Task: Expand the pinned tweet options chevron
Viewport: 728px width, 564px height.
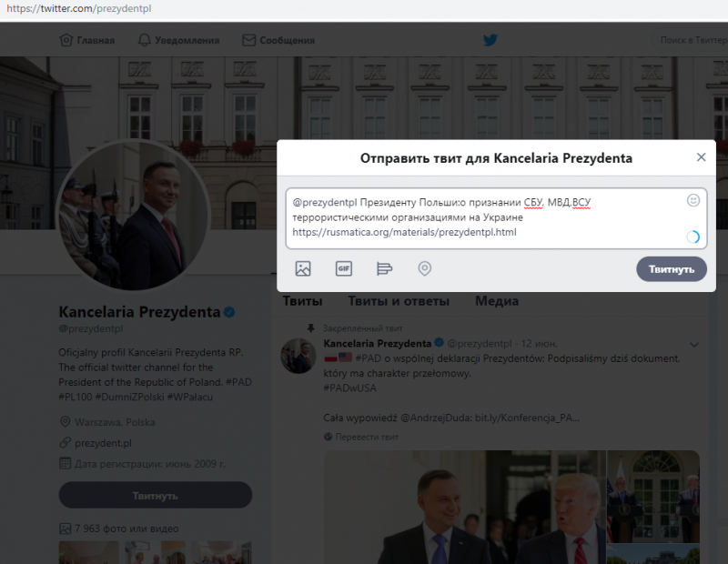Action: (x=694, y=345)
